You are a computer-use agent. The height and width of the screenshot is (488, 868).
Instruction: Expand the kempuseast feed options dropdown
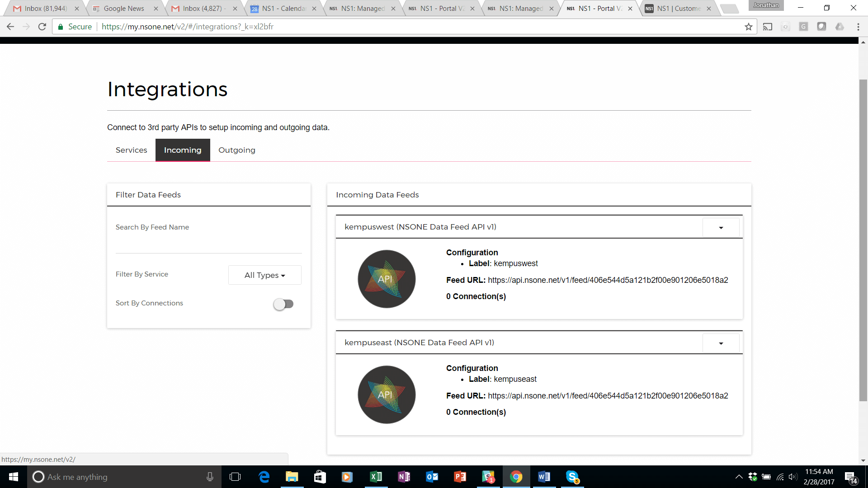tap(721, 343)
